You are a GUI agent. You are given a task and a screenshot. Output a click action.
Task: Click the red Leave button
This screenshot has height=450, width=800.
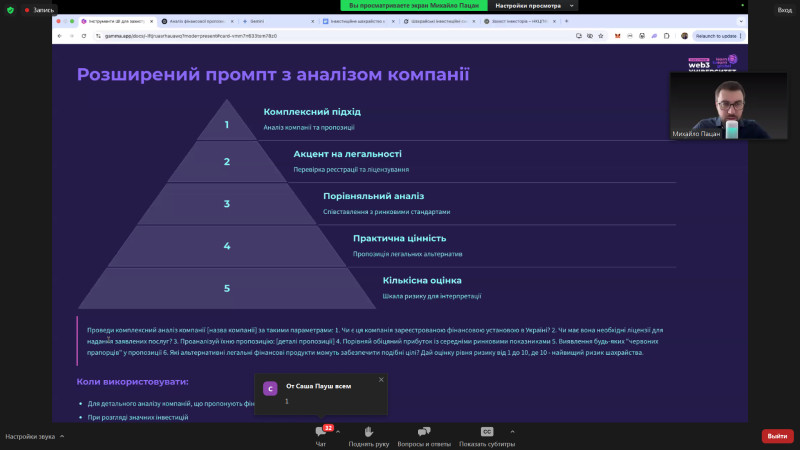tap(777, 436)
